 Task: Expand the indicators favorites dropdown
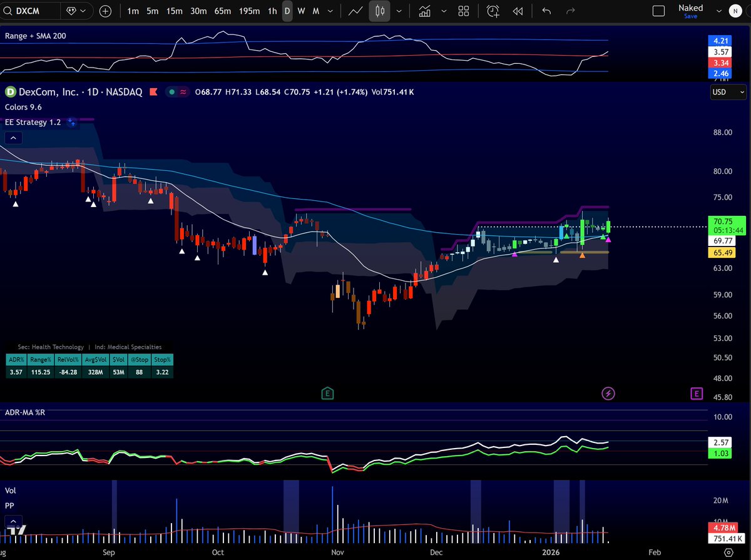tap(444, 11)
